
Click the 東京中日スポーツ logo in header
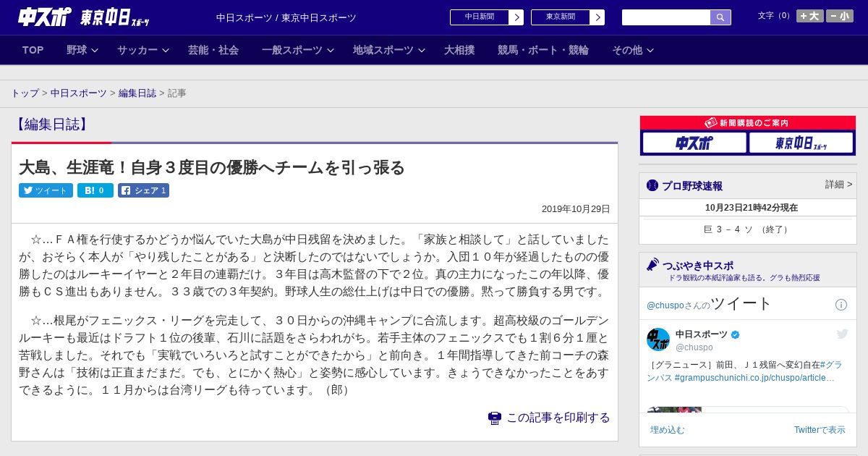(114, 17)
